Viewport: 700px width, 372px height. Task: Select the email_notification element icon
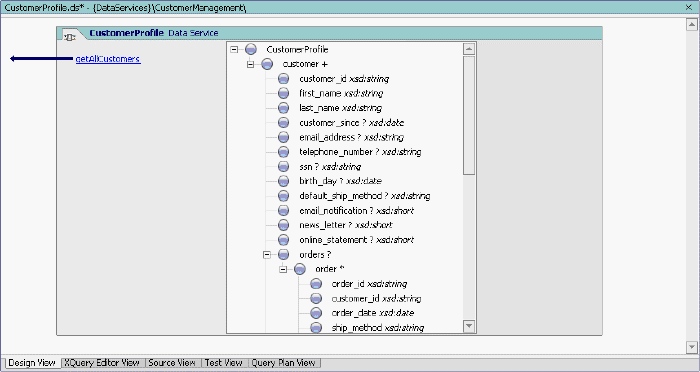click(283, 211)
